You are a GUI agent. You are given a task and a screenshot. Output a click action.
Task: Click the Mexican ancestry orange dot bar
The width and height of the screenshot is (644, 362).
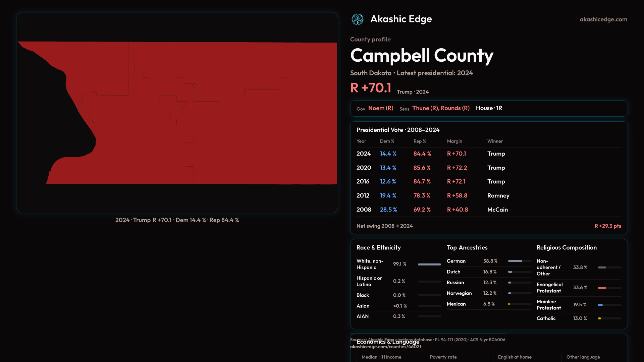[x=509, y=304]
